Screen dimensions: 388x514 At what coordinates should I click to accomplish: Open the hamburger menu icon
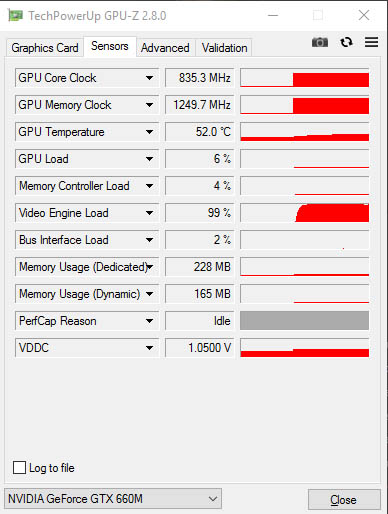[371, 42]
